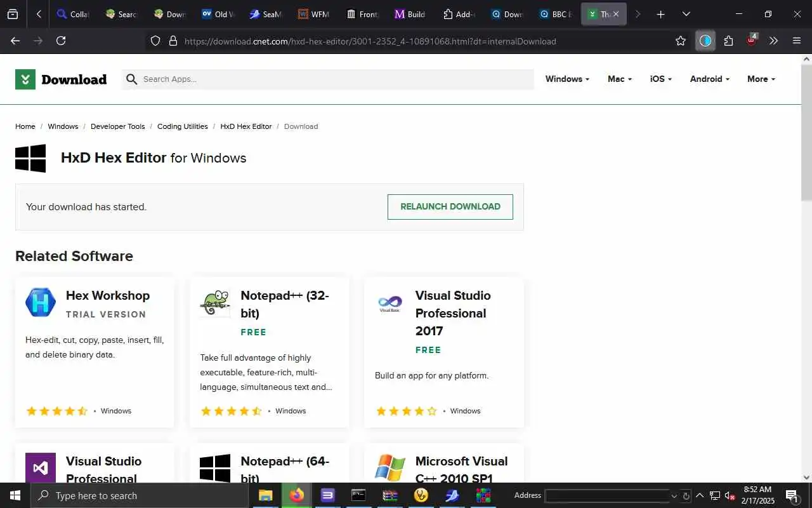Image resolution: width=812 pixels, height=508 pixels.
Task: Click the Notepad++ (64-bit) Windows icon
Action: coord(215,468)
